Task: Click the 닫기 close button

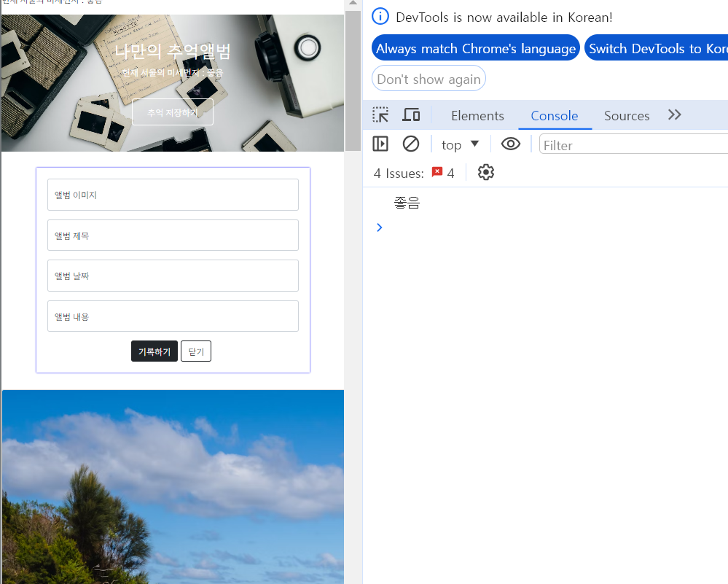Action: pyautogui.click(x=196, y=351)
